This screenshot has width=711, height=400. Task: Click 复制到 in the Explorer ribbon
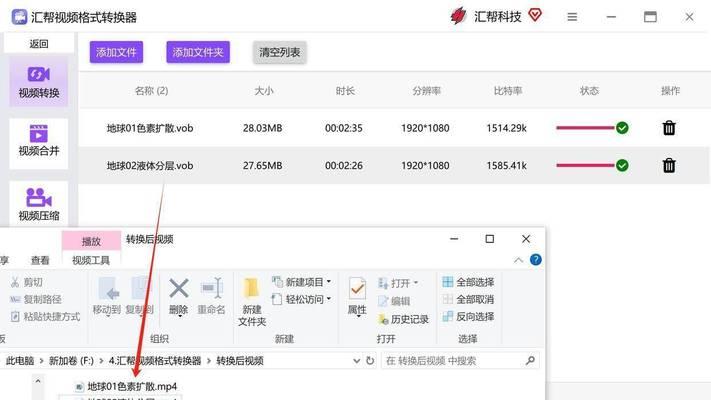139,296
